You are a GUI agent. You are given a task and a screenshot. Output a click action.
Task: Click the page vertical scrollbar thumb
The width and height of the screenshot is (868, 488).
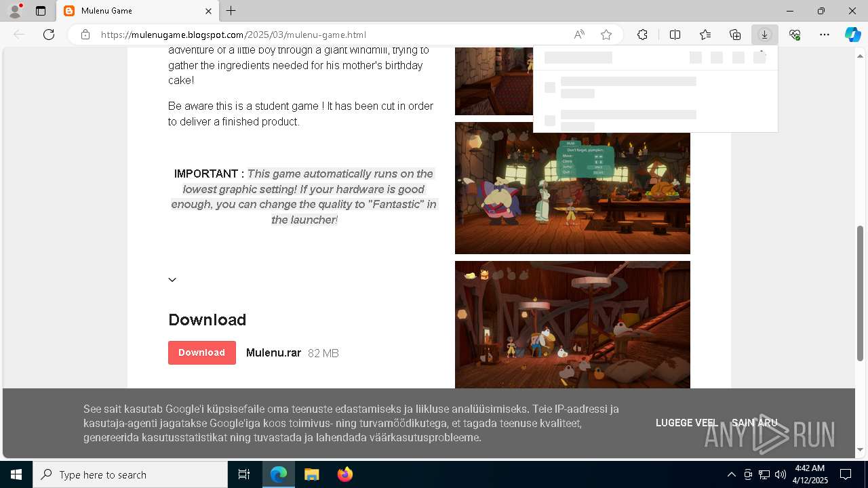[x=861, y=293]
